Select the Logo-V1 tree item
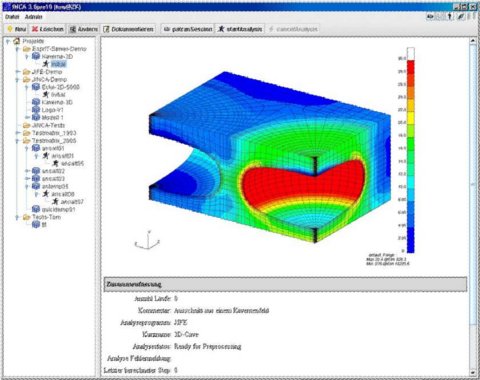 pyautogui.click(x=52, y=110)
